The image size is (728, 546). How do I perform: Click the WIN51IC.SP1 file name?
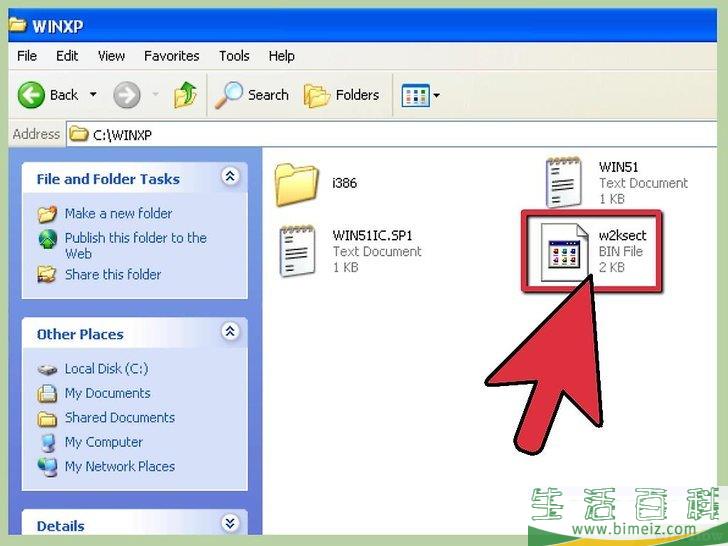point(372,235)
